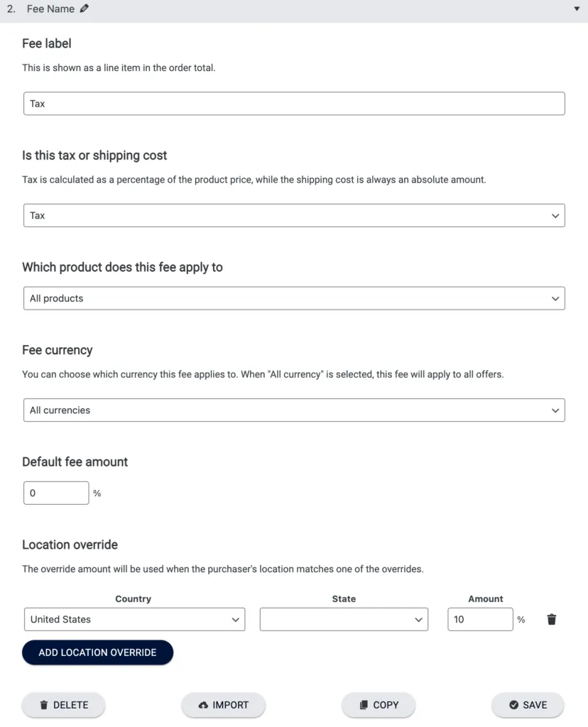Open the Country dropdown showing United States
Image resolution: width=588 pixels, height=727 pixels.
[134, 619]
